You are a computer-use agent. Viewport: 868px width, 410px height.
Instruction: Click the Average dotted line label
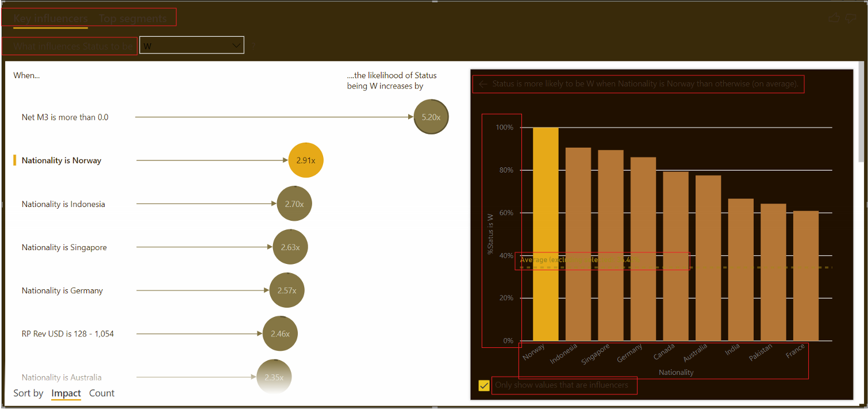(x=579, y=260)
